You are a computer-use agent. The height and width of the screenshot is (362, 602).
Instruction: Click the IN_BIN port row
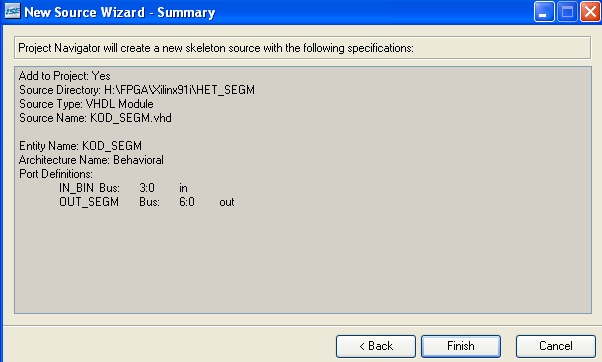click(x=123, y=188)
